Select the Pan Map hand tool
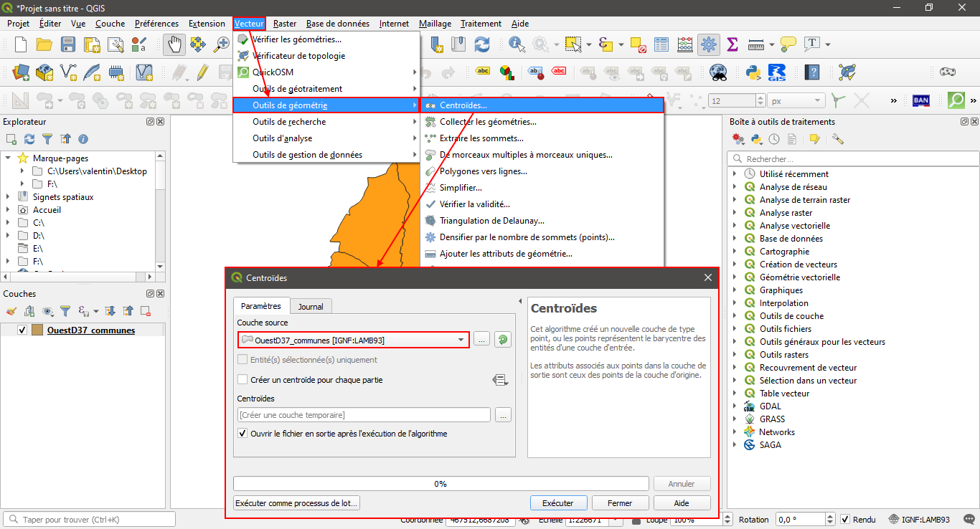980x529 pixels. [x=174, y=44]
